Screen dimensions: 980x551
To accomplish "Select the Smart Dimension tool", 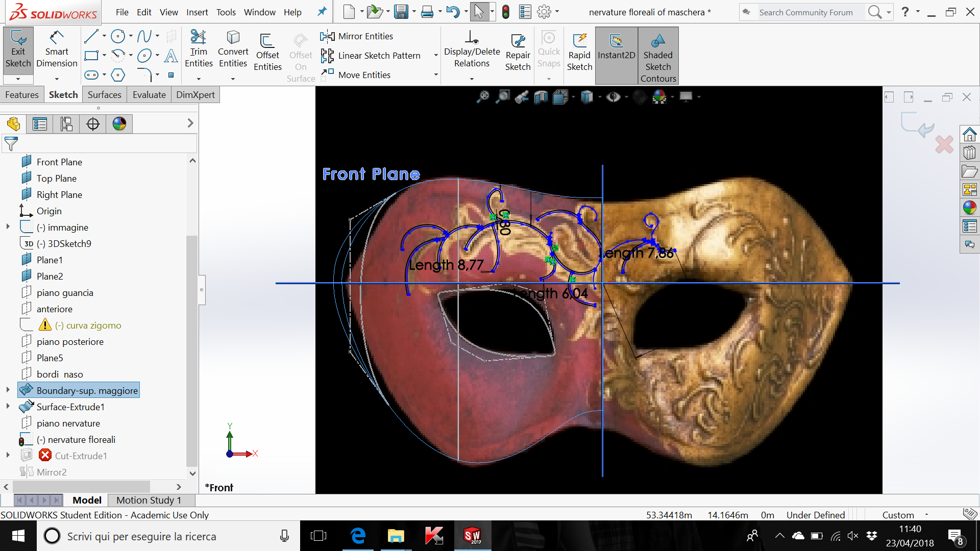I will [x=56, y=51].
